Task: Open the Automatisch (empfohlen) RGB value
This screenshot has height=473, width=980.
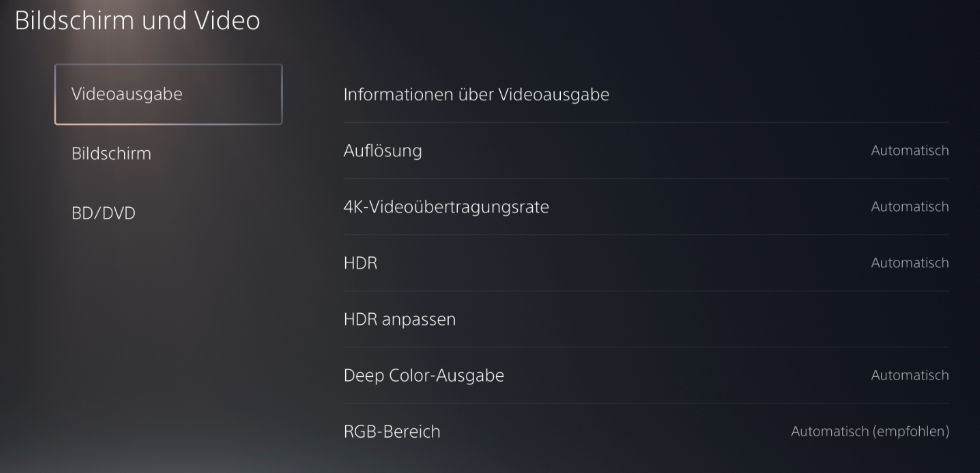Action: (x=869, y=432)
